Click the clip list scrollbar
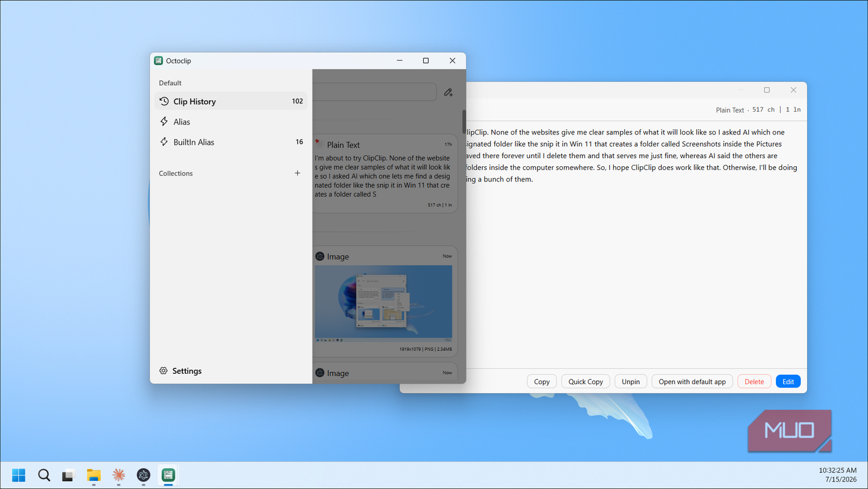Screen dimensions: 868x489 click(464, 121)
